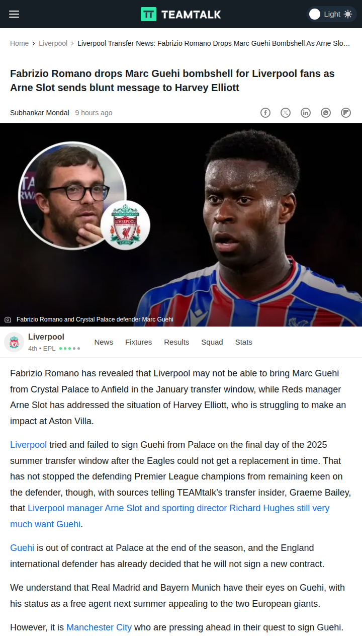This screenshot has height=644, width=362.
Task: Toggle the Light theme switch
Action: [x=331, y=14]
